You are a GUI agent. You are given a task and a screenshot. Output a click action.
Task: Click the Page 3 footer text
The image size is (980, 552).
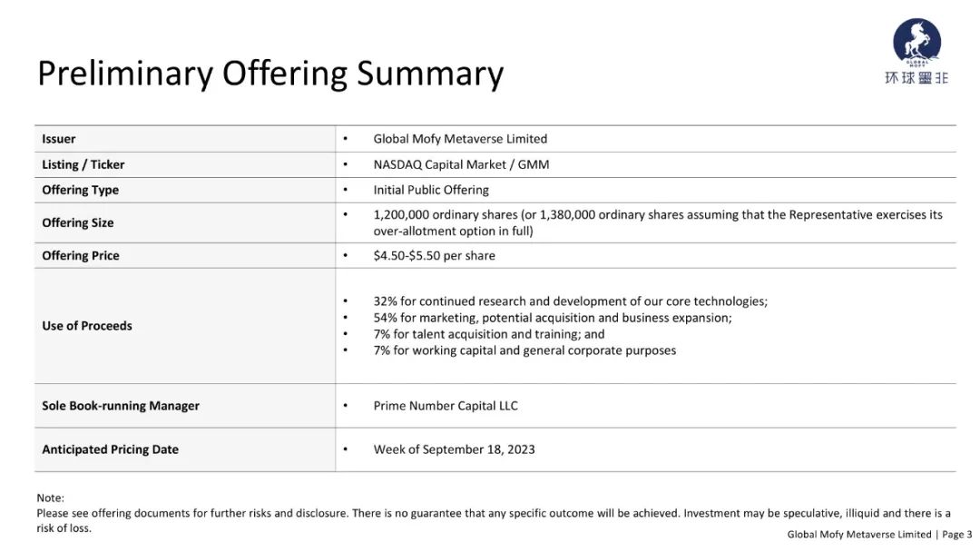[957, 535]
